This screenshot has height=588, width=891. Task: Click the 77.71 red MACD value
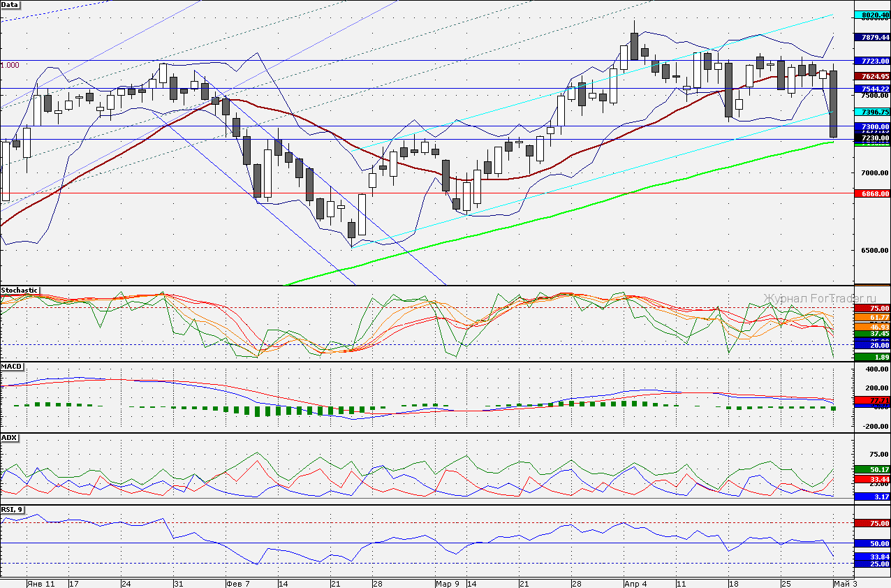tap(872, 400)
